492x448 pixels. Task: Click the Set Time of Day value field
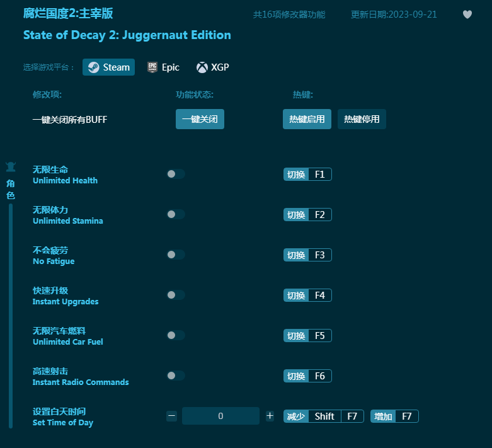[220, 416]
